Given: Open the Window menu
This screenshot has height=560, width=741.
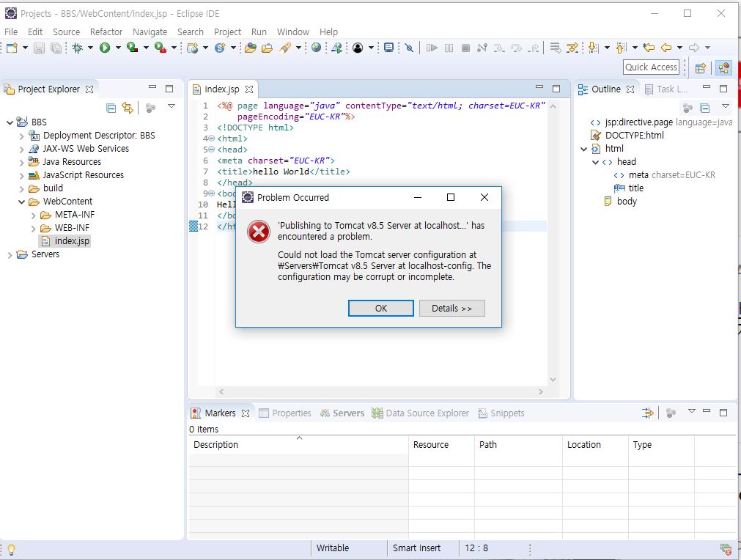Looking at the screenshot, I should tap(293, 32).
